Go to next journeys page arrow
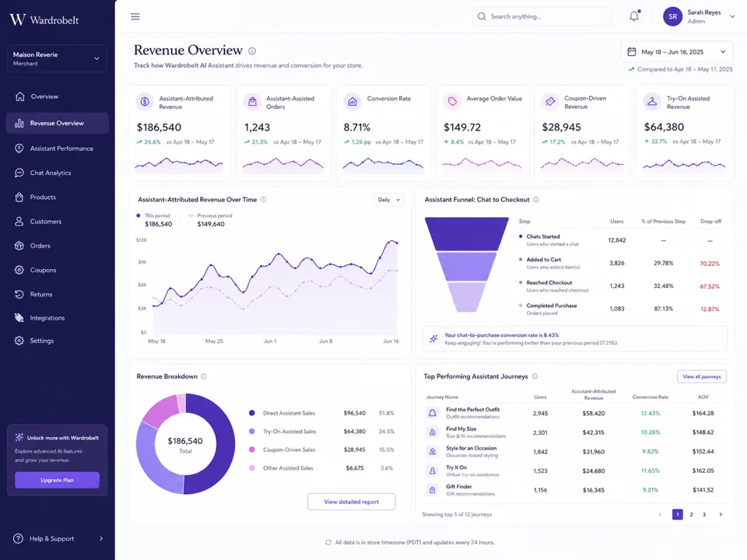The width and height of the screenshot is (747, 560). click(x=721, y=514)
